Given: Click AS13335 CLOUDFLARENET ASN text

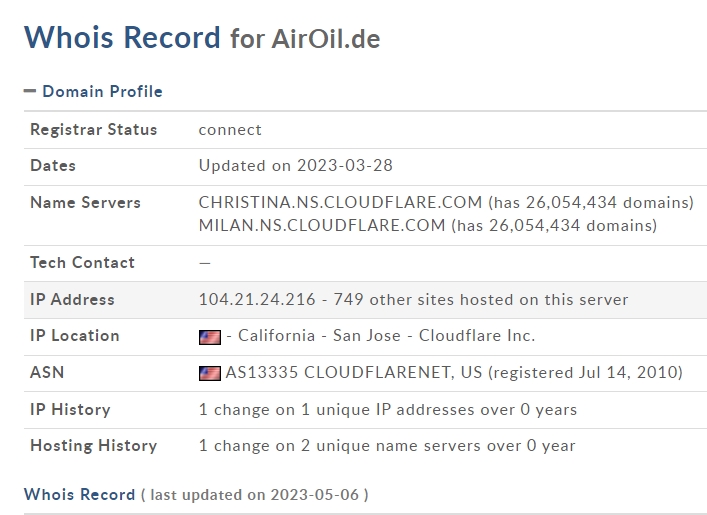Looking at the screenshot, I should pos(354,372).
